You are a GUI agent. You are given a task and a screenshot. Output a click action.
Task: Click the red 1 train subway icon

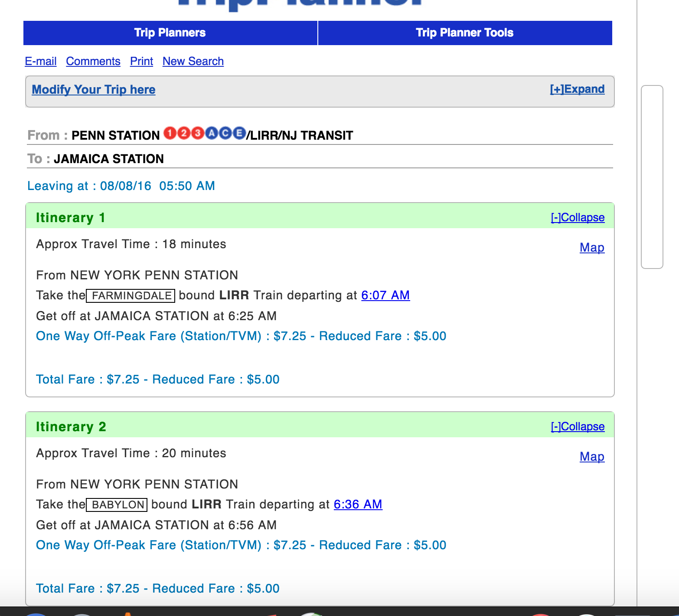[x=170, y=133]
